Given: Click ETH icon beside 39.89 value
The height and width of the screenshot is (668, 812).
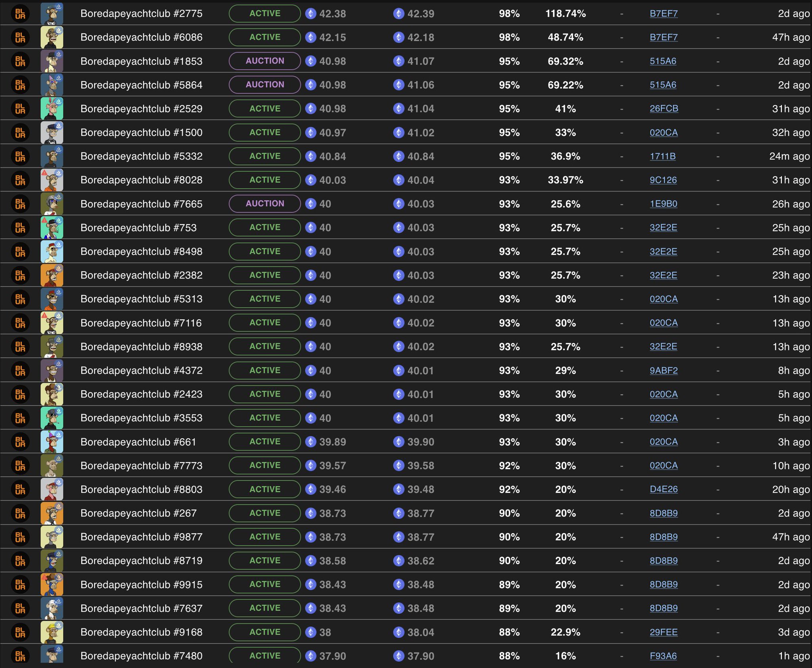Looking at the screenshot, I should tap(311, 442).
